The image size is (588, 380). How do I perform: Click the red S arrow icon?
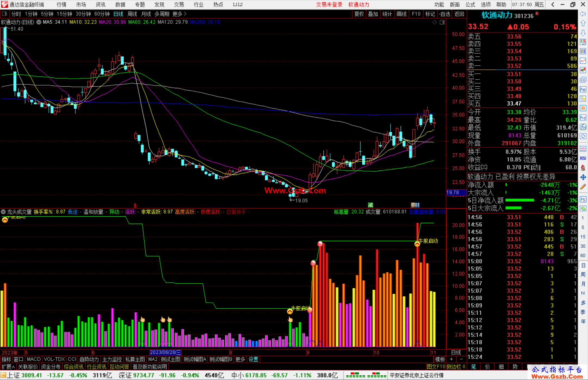583,168
